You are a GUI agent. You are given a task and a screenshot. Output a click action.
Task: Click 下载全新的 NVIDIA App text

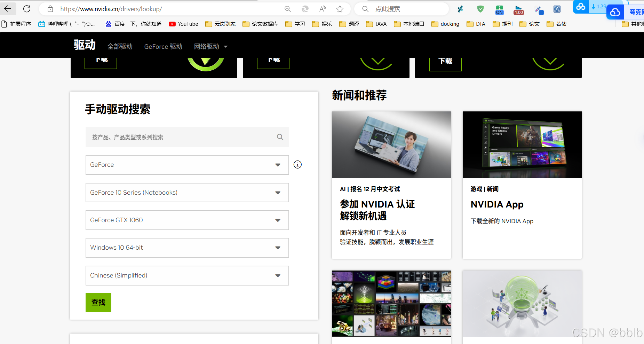point(502,221)
